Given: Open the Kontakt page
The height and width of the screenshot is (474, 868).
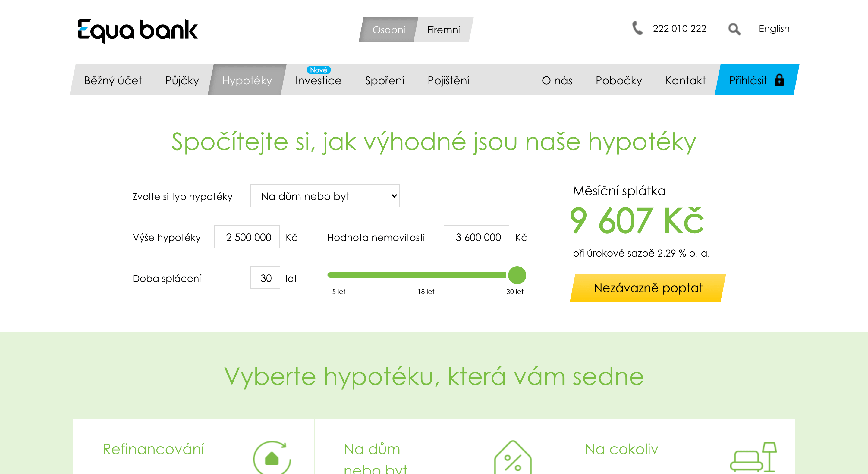Looking at the screenshot, I should click(x=685, y=80).
